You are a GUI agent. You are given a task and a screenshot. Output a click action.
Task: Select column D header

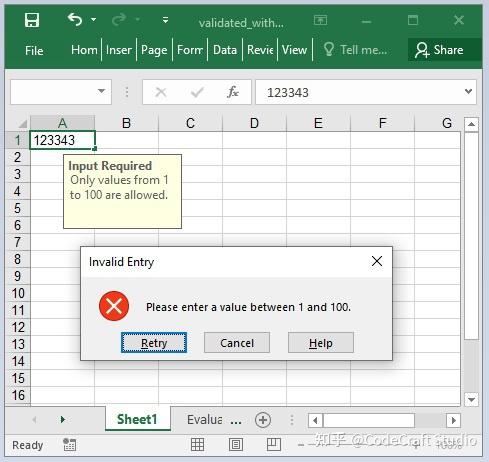[254, 123]
